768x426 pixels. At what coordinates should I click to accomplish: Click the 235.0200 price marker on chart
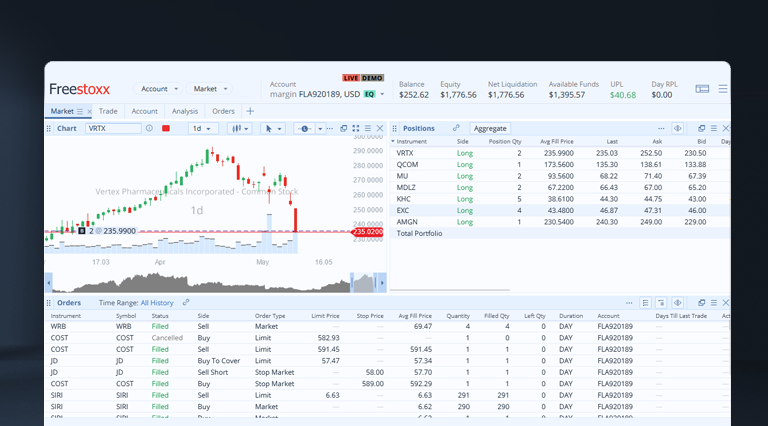tap(368, 232)
